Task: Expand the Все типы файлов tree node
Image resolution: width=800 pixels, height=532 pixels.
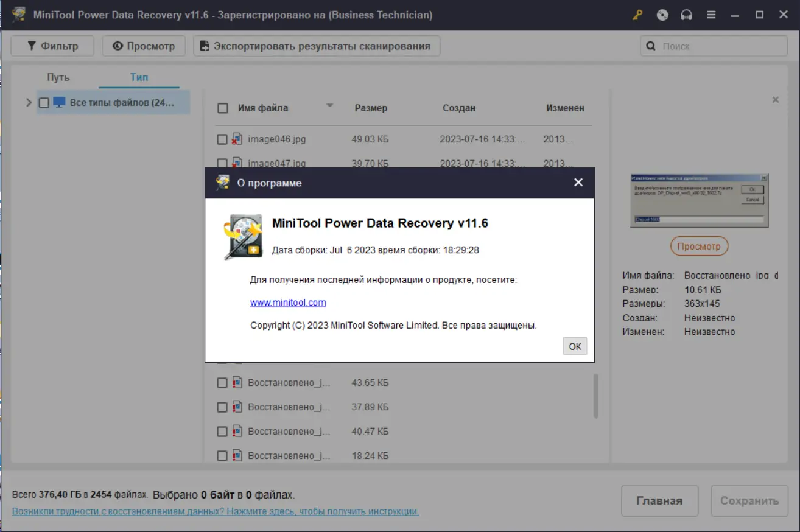Action: tap(28, 103)
